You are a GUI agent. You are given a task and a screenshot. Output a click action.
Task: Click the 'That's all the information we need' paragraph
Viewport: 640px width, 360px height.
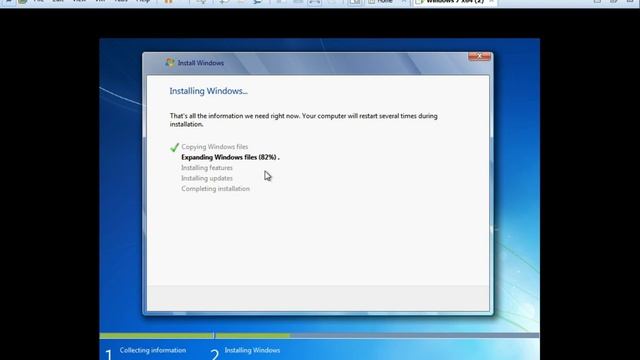[304, 120]
